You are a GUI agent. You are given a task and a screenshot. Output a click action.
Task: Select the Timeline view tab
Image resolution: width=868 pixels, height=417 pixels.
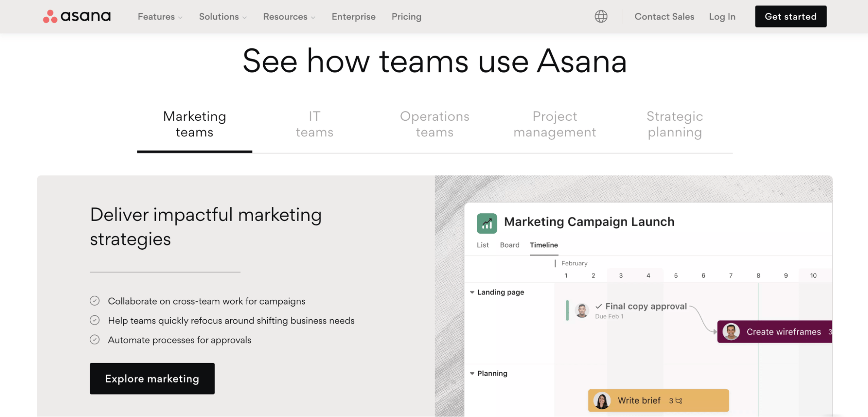(x=544, y=245)
